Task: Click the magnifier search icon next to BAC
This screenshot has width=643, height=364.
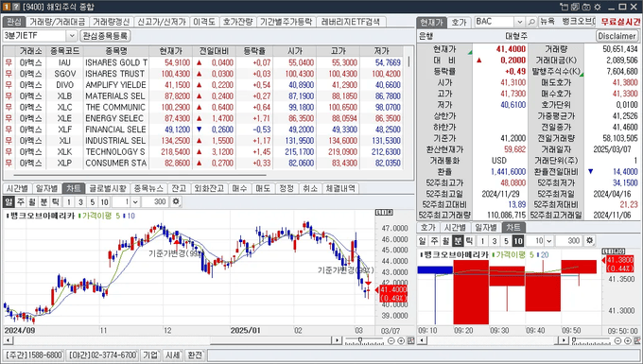Action: 531,22
